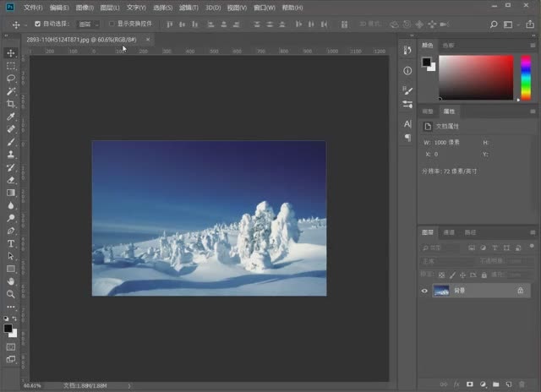The height and width of the screenshot is (392, 541).
Task: Open the Paragraph panel icon
Action: pos(407,138)
